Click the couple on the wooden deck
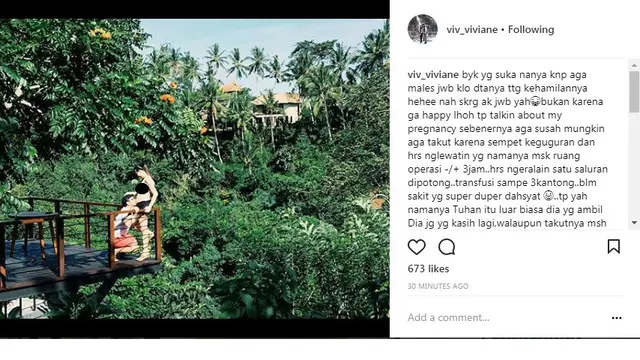The image size is (640, 360). (x=135, y=214)
